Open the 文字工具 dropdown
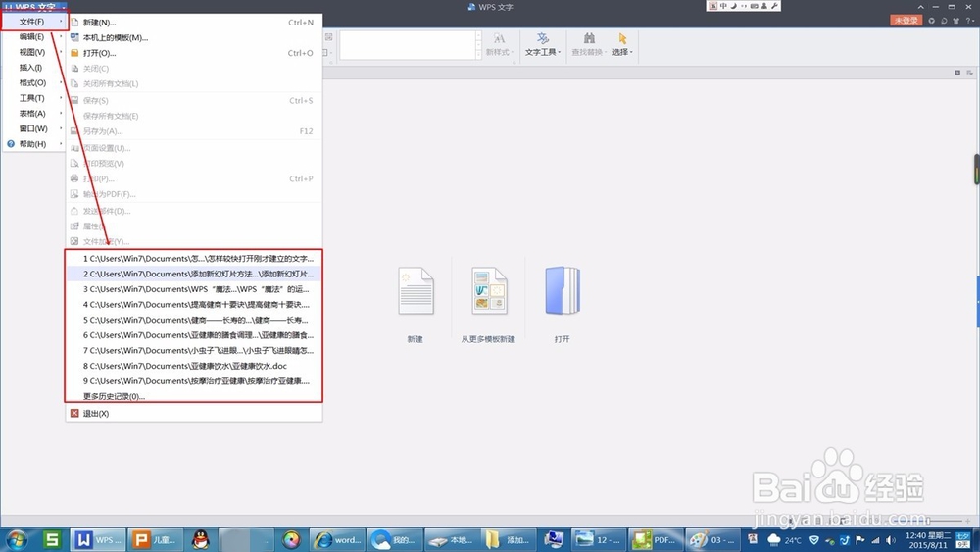980x552 pixels. [x=543, y=44]
